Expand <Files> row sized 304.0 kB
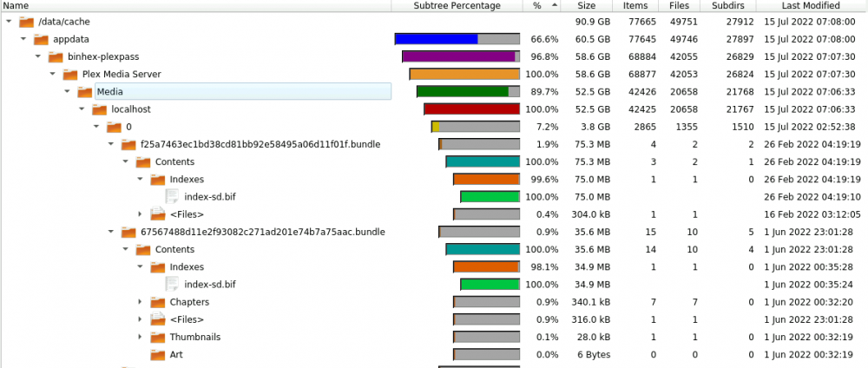 [140, 214]
